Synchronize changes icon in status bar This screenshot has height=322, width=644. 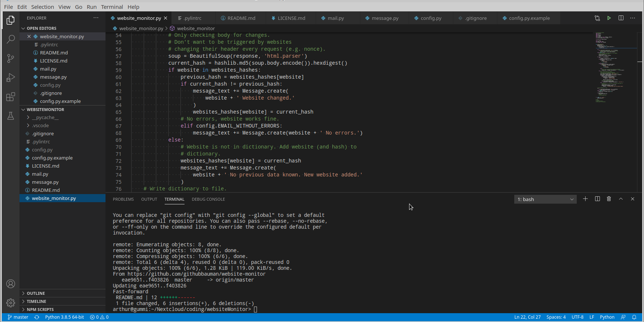[37, 317]
